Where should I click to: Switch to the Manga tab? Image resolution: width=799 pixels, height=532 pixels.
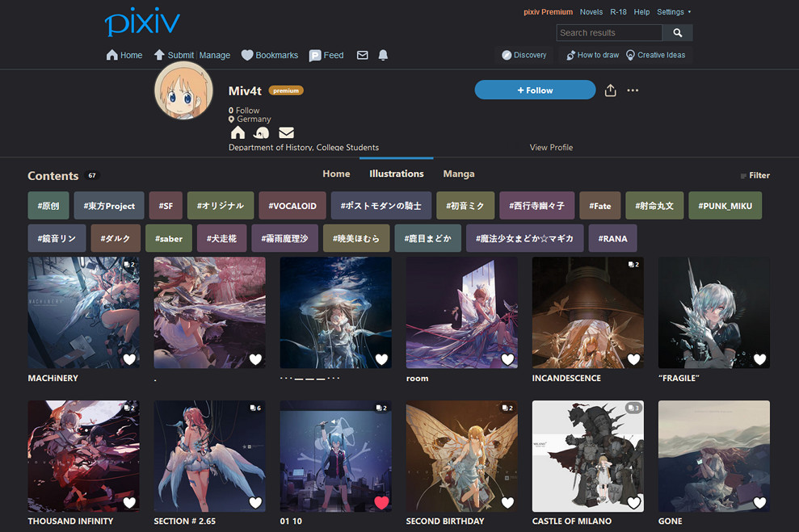[458, 173]
